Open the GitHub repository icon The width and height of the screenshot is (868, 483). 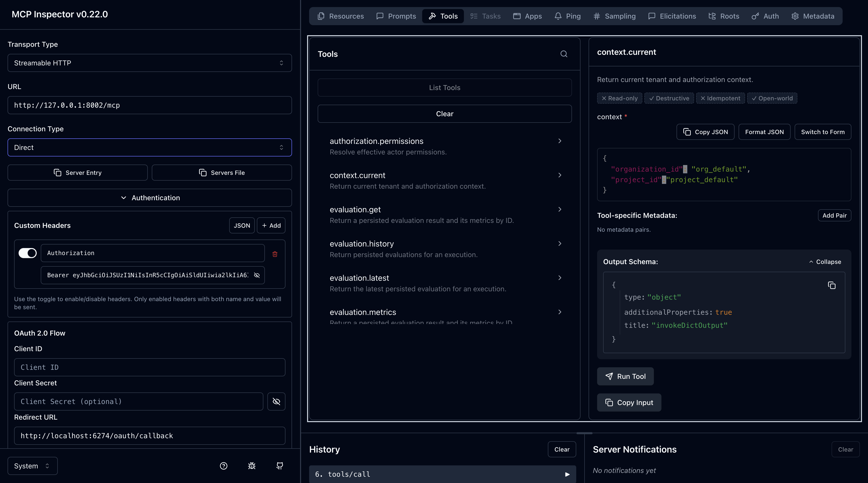click(x=280, y=466)
